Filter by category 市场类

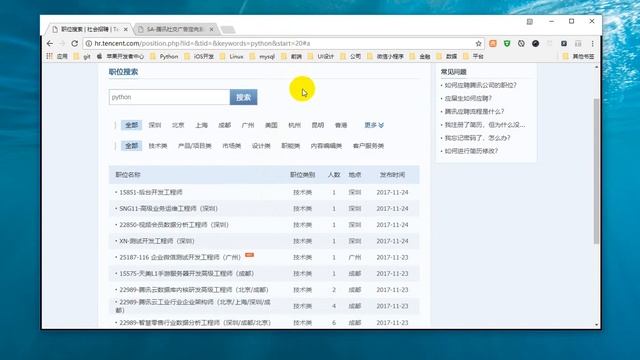pos(231,146)
